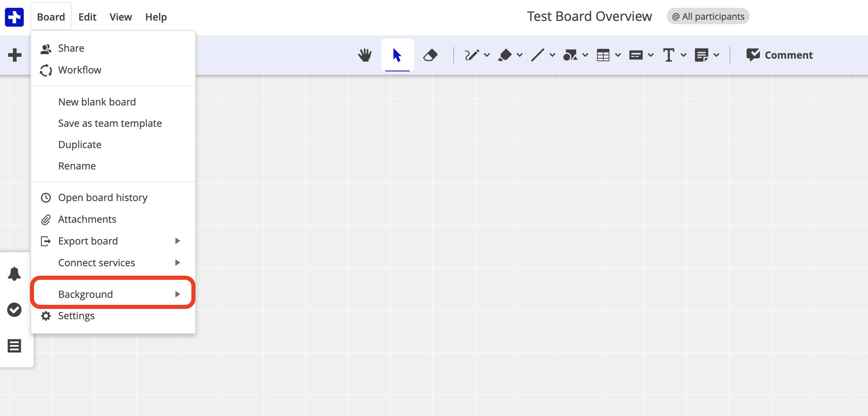The image size is (868, 416).
Task: Select the text tool
Action: pyautogui.click(x=669, y=55)
